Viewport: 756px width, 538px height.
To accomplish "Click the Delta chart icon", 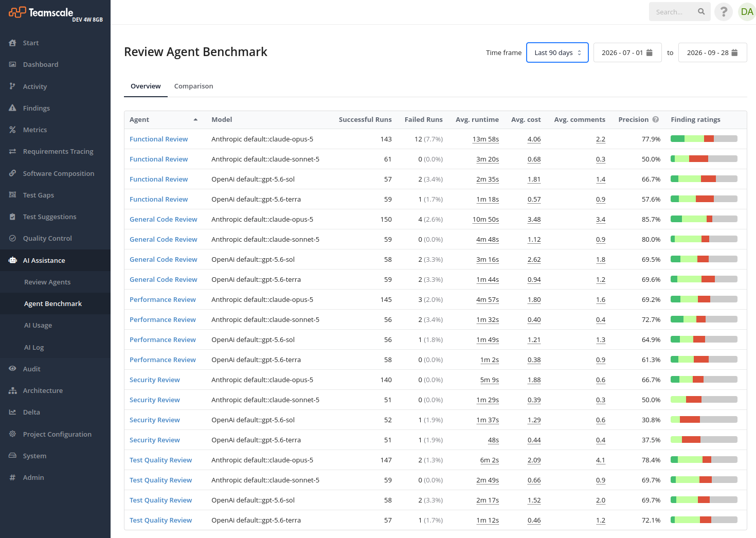I will coord(12,413).
